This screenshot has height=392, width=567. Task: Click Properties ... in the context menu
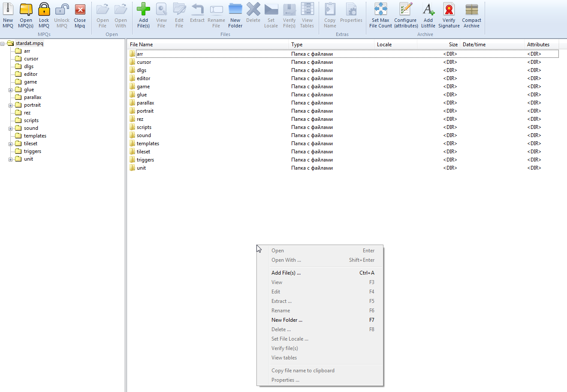click(320, 380)
